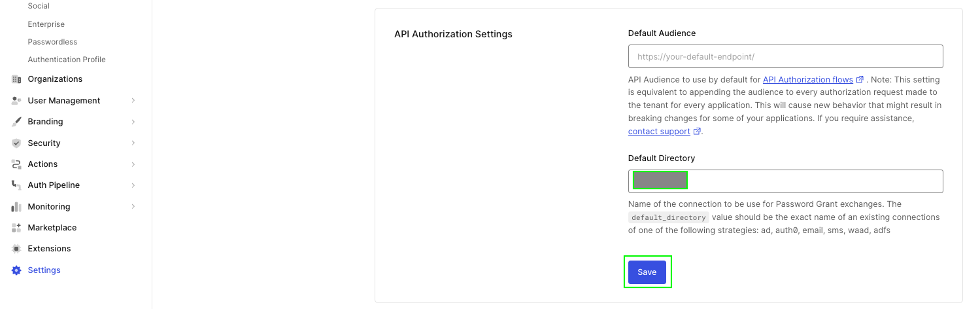The width and height of the screenshot is (980, 309).
Task: Focus the Default Audience input field
Action: pos(785,56)
